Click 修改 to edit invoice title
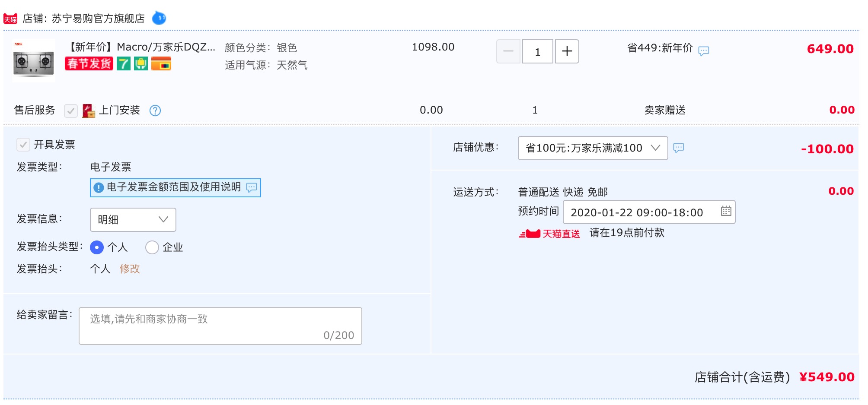The width and height of the screenshot is (868, 405). point(130,269)
